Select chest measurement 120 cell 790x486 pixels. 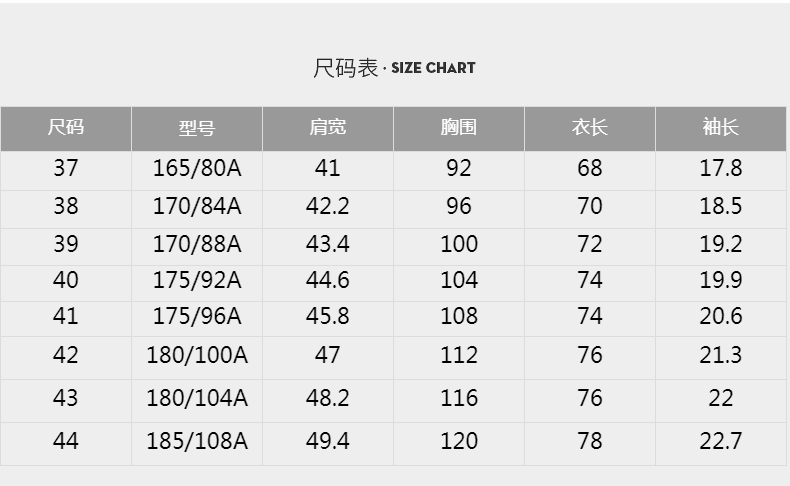[459, 441]
